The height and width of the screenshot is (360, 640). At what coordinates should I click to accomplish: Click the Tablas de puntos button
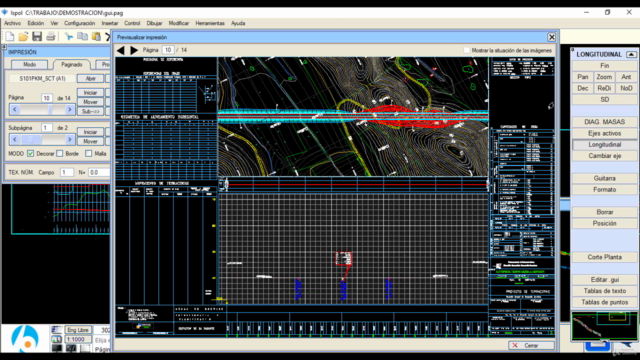pos(604,302)
